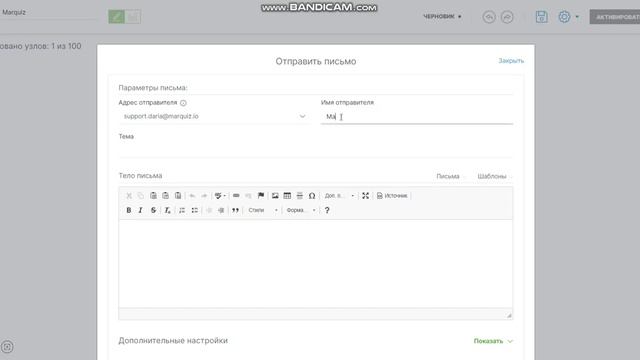Viewport: 640px width, 360px height.
Task: Remove formatting with the Tx icon
Action: (x=167, y=210)
